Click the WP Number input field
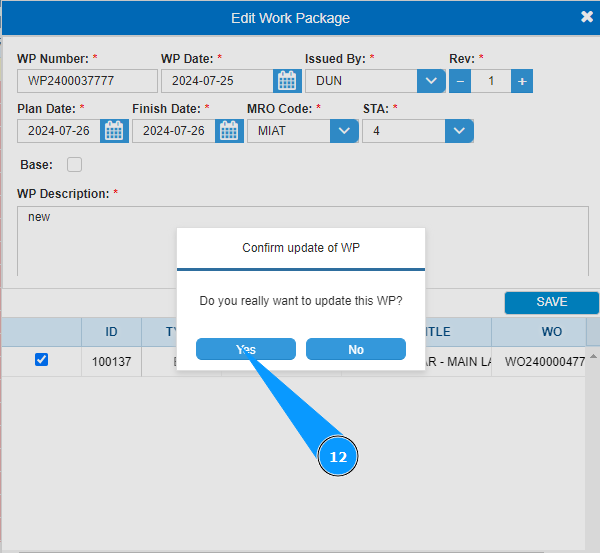Viewport: 600px width, 553px height. pos(87,81)
